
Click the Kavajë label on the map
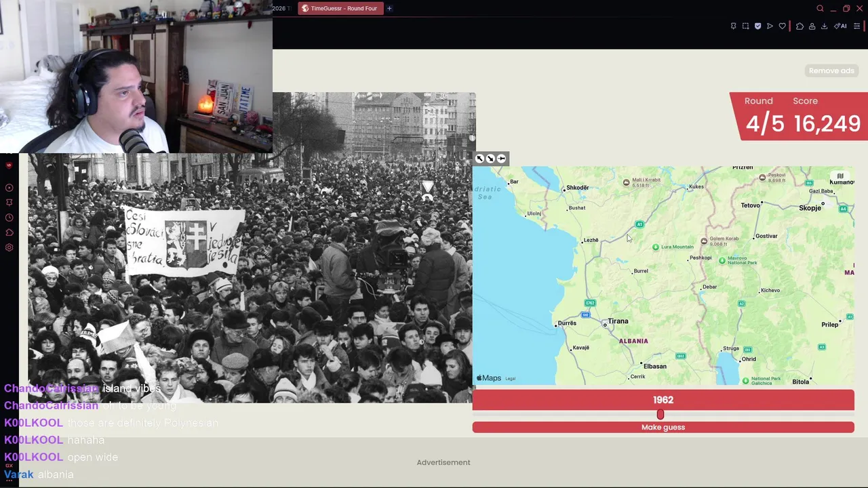pos(581,348)
